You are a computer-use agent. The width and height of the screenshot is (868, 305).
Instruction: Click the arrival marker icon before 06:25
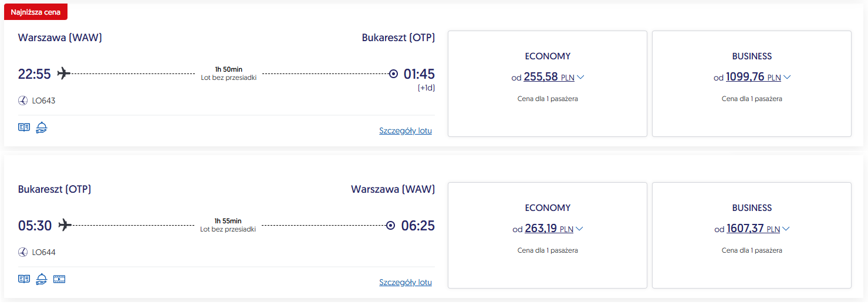(x=391, y=226)
